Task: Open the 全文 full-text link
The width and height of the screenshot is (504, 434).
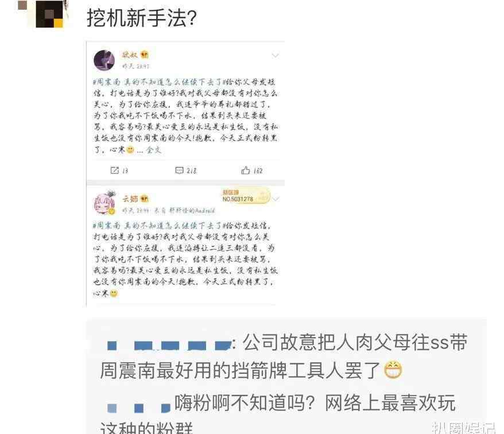Action: [x=154, y=150]
